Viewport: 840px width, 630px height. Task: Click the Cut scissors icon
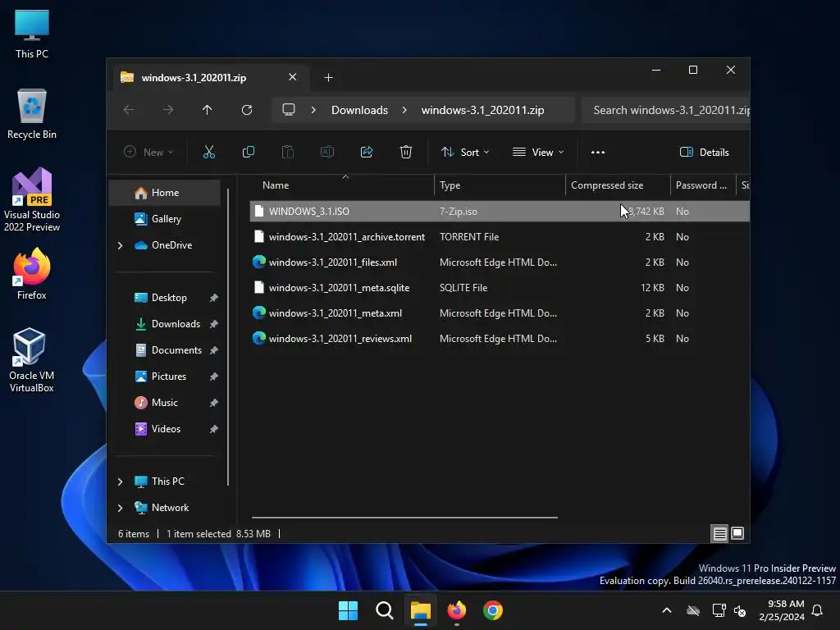pyautogui.click(x=209, y=152)
